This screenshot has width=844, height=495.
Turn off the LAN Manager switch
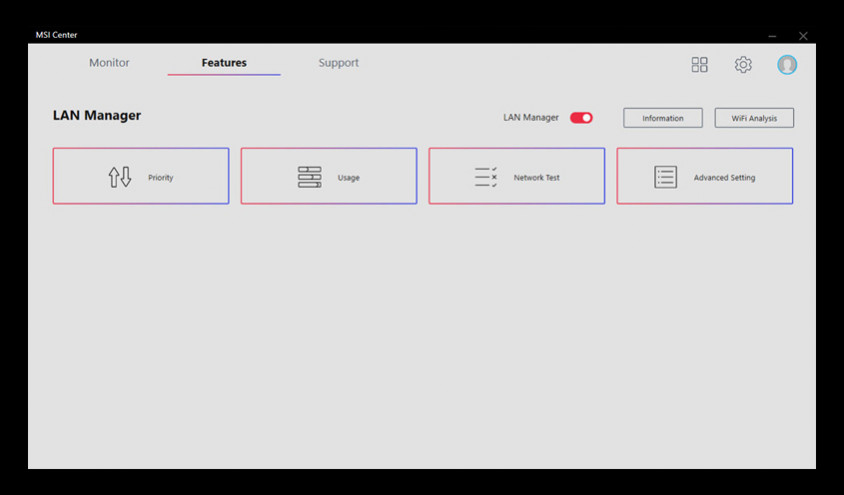(x=581, y=118)
